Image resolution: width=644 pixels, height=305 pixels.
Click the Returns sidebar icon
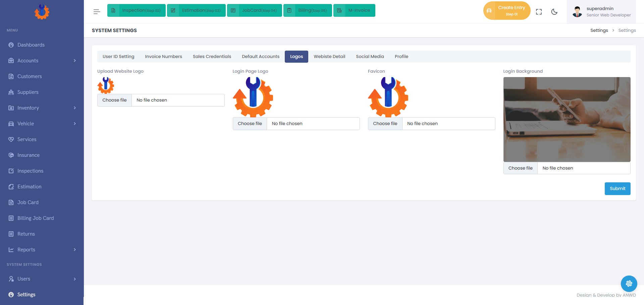coord(11,234)
